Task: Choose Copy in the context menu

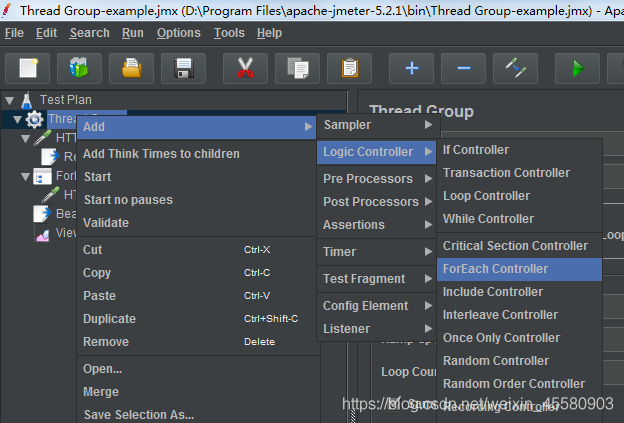Action: pyautogui.click(x=198, y=273)
